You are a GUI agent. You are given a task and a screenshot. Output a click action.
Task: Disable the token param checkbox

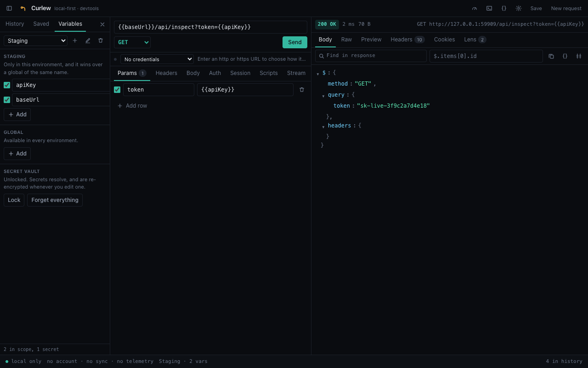tap(117, 90)
